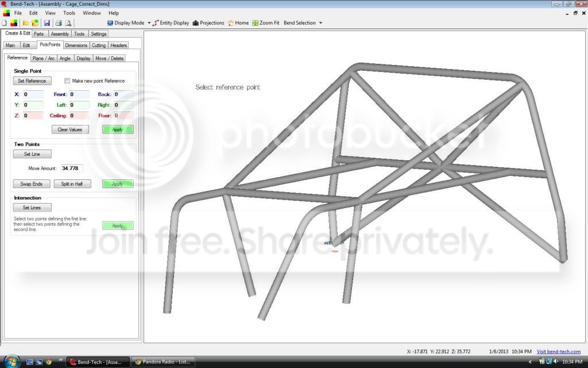The height and width of the screenshot is (368, 588).
Task: Switch to the Dimensions tab
Action: 76,45
